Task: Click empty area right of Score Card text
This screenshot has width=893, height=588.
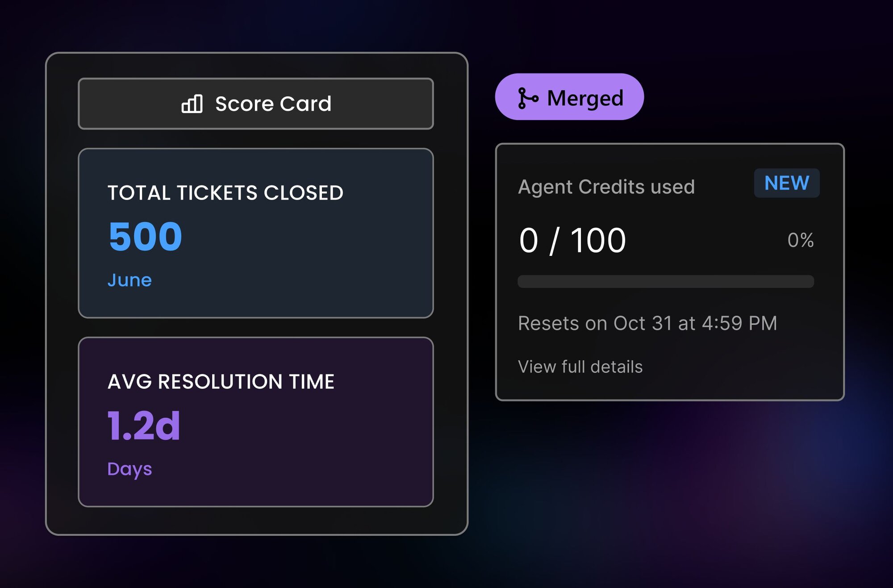Action: point(384,104)
